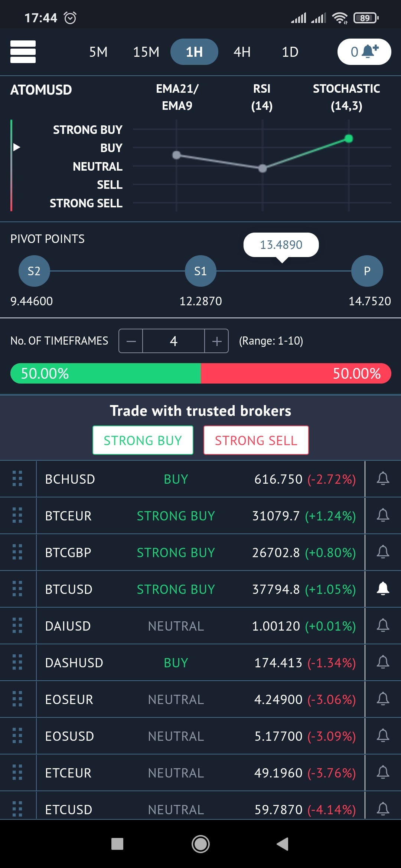This screenshot has height=868, width=401.
Task: Tap the STRONG SELL broker button
Action: click(256, 440)
